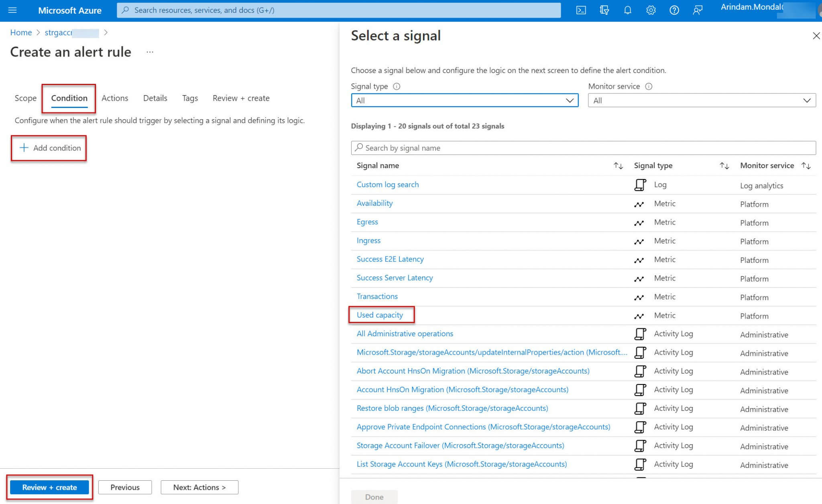The height and width of the screenshot is (504, 822).
Task: Sort by Monitor service column arrows
Action: tap(806, 166)
